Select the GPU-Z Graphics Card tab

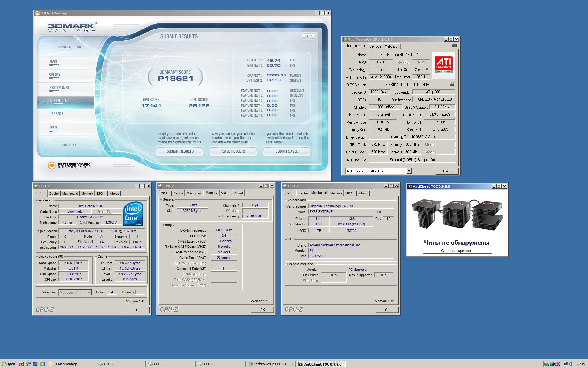pos(356,46)
